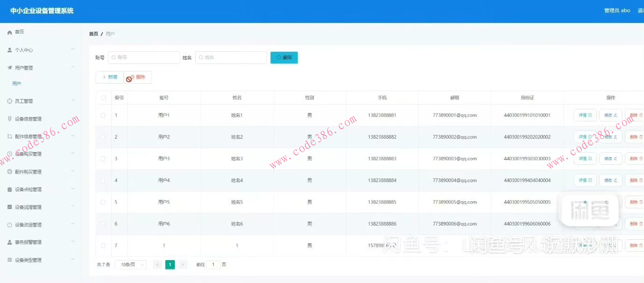Click phone 13823888885 cell

(x=382, y=202)
